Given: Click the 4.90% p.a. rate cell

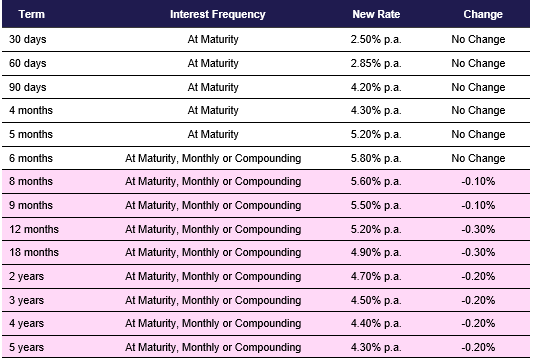Looking at the screenshot, I should click(x=376, y=253).
